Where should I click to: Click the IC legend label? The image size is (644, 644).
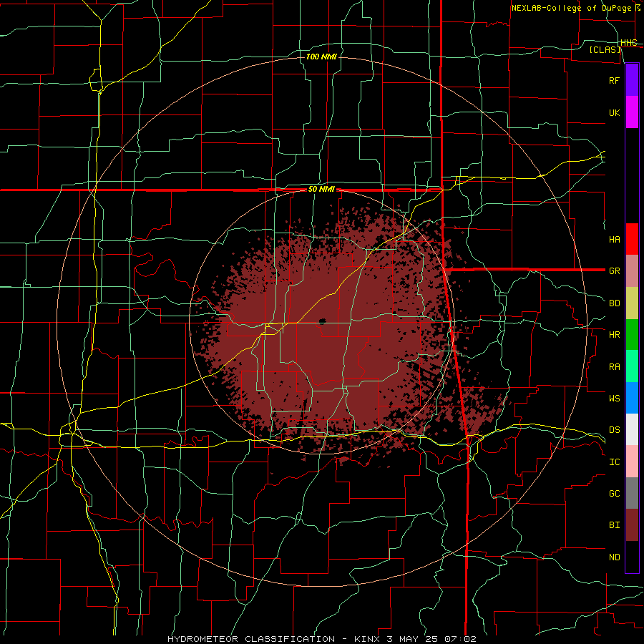pos(614,462)
